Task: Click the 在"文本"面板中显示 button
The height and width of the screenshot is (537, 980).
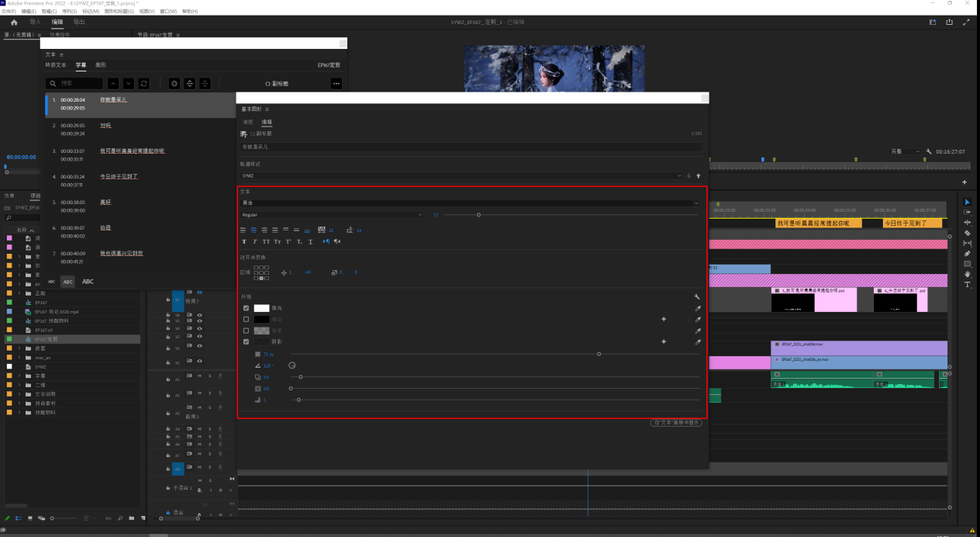Action: point(676,422)
